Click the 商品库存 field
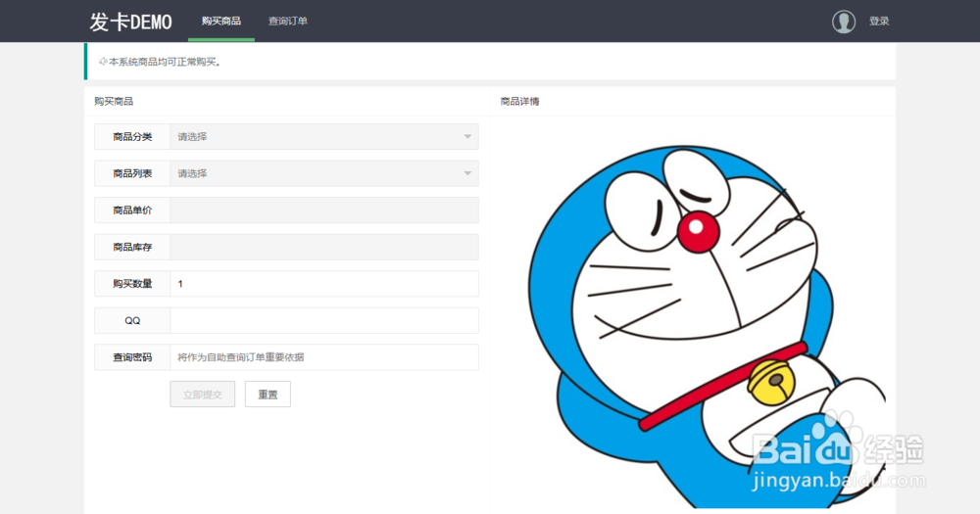 coord(324,248)
